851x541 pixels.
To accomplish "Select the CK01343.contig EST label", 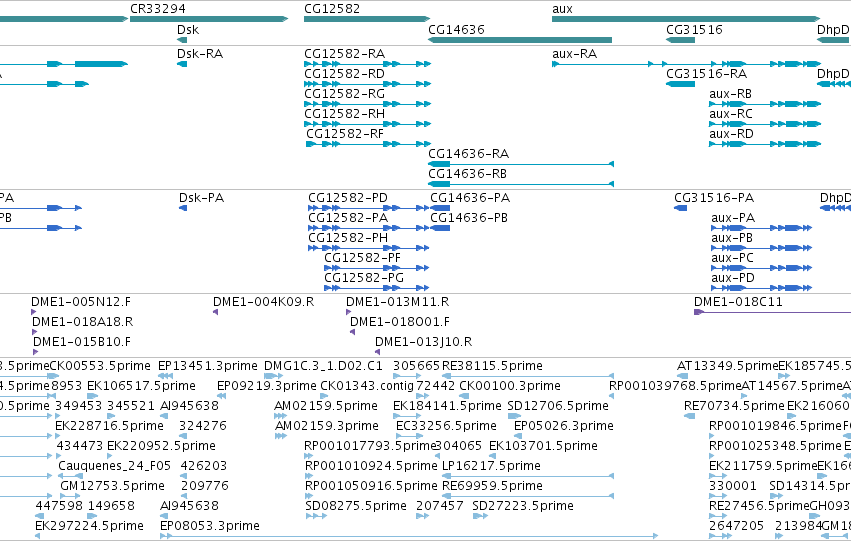I will click(x=367, y=386).
